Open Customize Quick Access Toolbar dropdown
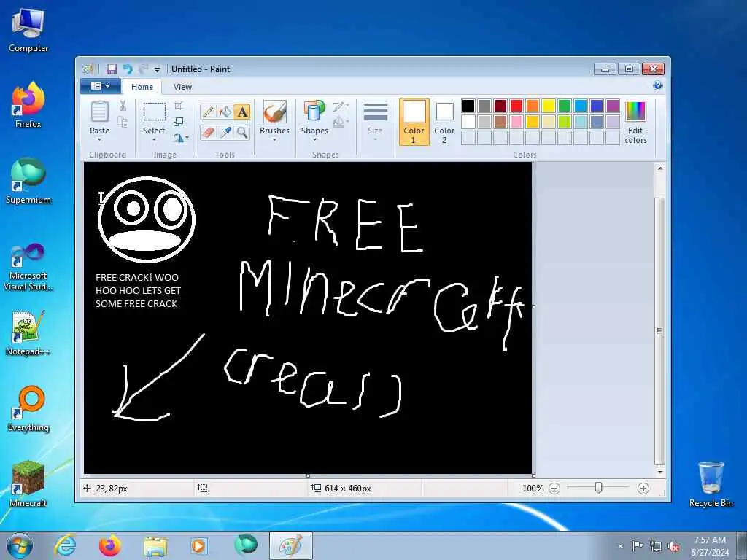The width and height of the screenshot is (747, 560). (x=157, y=69)
